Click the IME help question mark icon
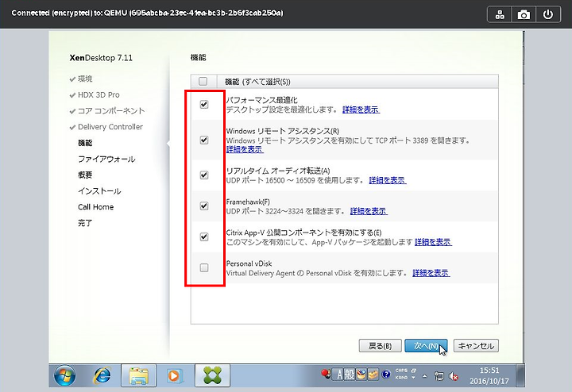Image resolution: width=572 pixels, height=392 pixels. (386, 375)
